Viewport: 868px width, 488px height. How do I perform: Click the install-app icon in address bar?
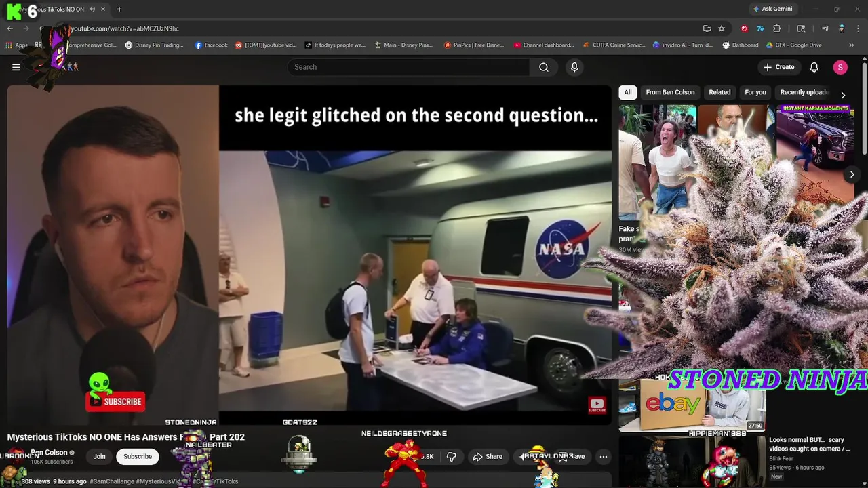pyautogui.click(x=707, y=28)
